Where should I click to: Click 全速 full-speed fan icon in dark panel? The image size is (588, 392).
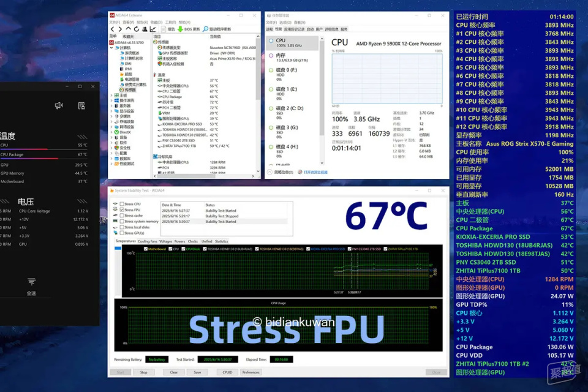coord(31,282)
